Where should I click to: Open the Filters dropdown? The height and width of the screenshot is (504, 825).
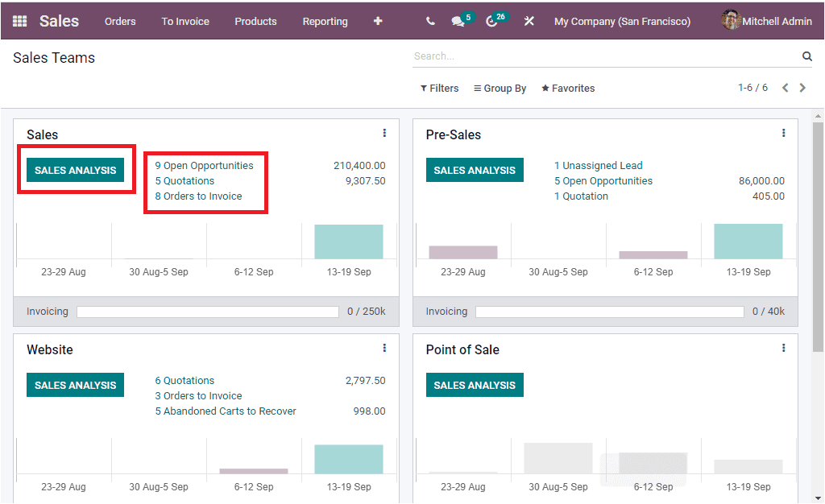point(439,88)
